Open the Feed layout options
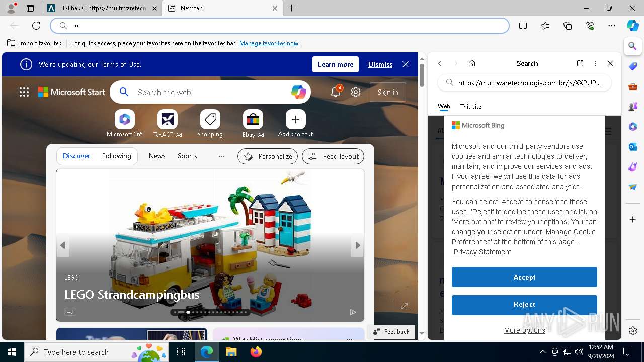Image resolution: width=644 pixels, height=362 pixels. click(x=333, y=156)
